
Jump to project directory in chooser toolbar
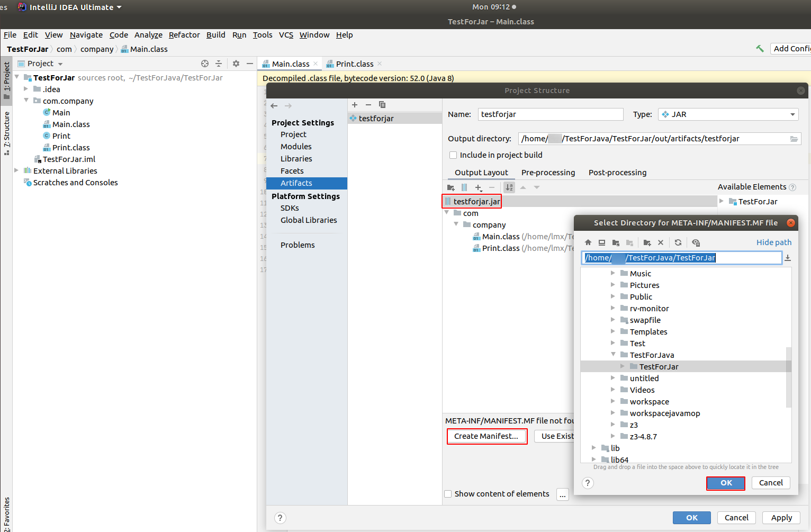tap(616, 242)
